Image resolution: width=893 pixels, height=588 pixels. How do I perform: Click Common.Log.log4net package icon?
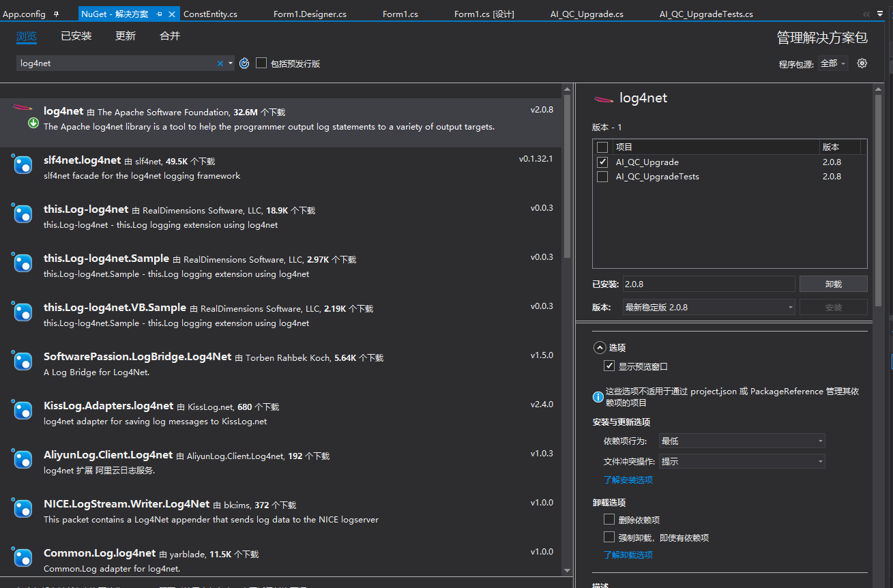coord(23,558)
